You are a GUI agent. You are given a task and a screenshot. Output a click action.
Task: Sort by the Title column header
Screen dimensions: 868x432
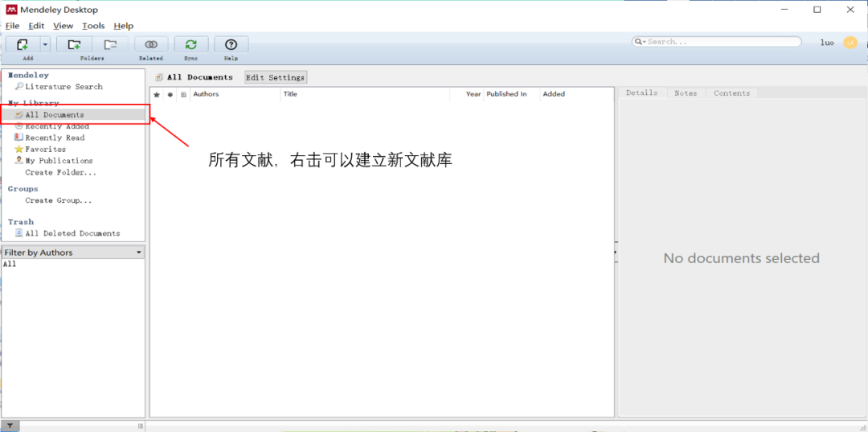tap(366, 94)
